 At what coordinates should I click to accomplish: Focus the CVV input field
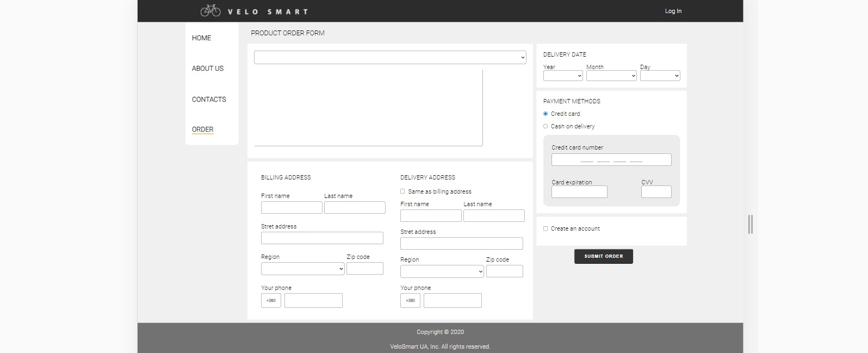(x=656, y=191)
